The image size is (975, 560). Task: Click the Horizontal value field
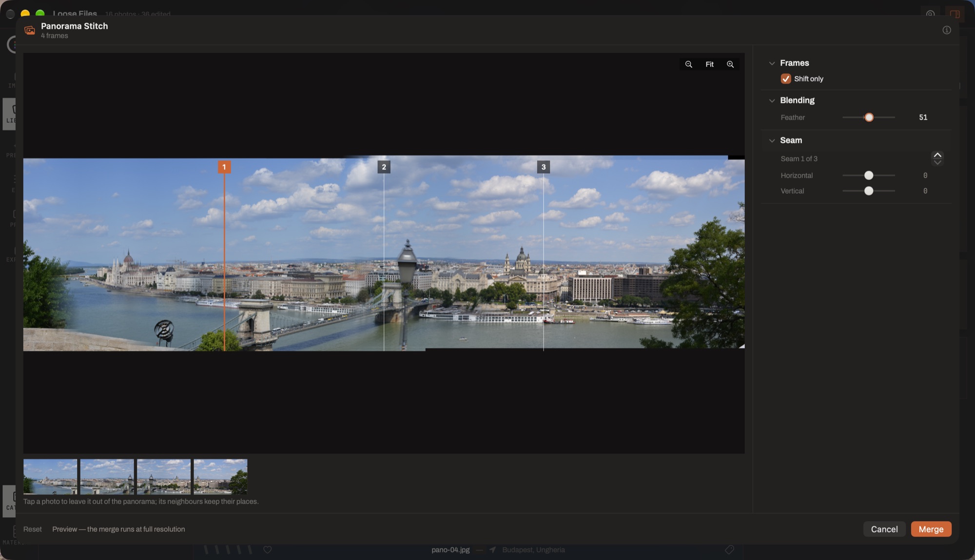point(925,175)
